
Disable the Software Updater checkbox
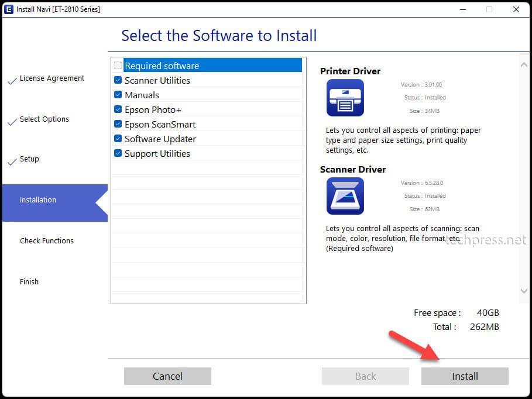[118, 139]
